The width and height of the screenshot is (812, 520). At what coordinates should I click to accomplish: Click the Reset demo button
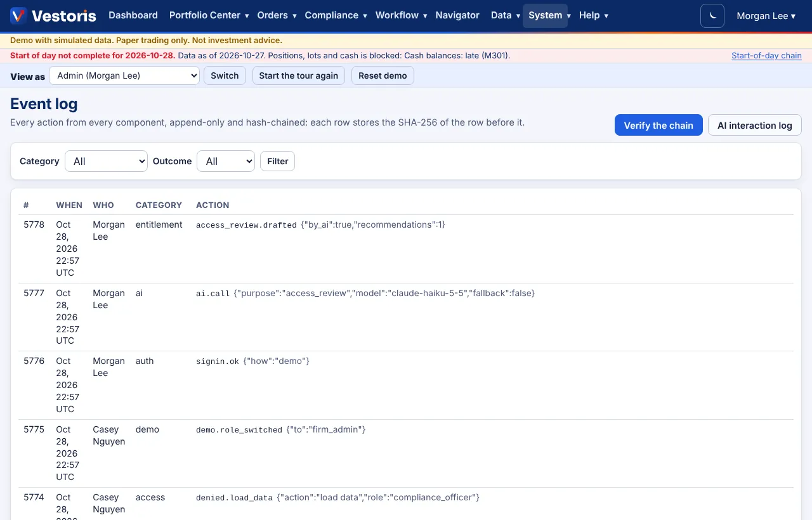tap(383, 75)
